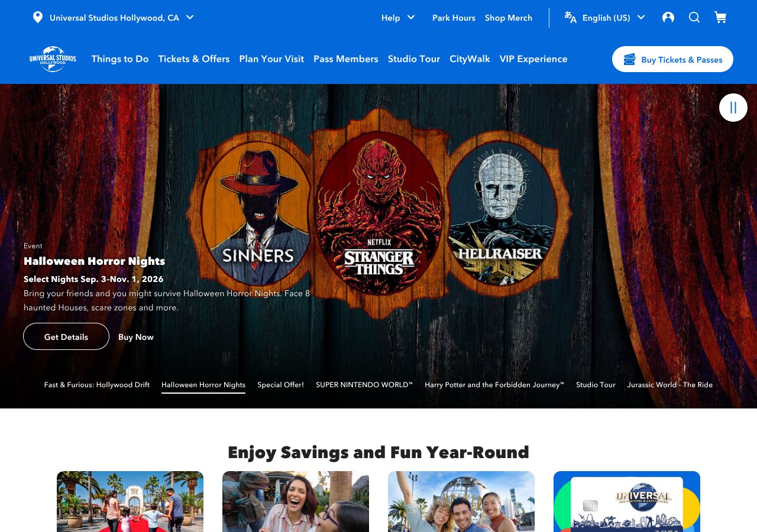Open the Tickets & Offers menu

click(x=194, y=59)
